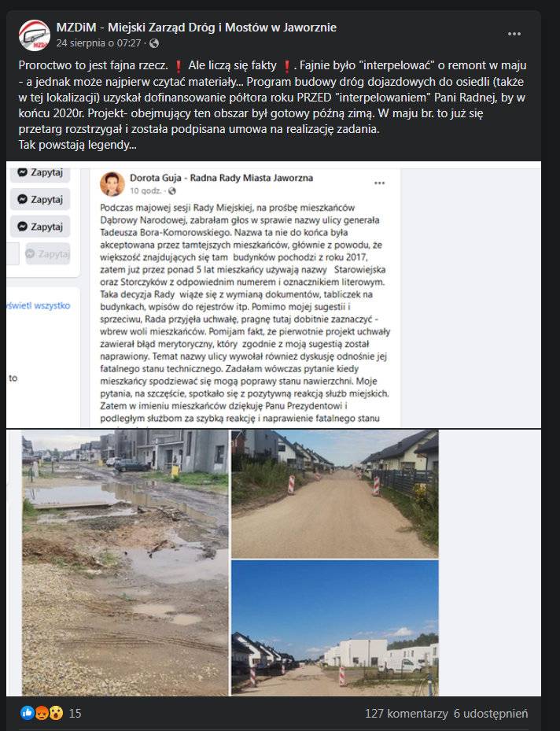The height and width of the screenshot is (731, 560).
Task: Open MZDiM - Miejski Zarząd Dróg page name
Action: click(x=196, y=28)
